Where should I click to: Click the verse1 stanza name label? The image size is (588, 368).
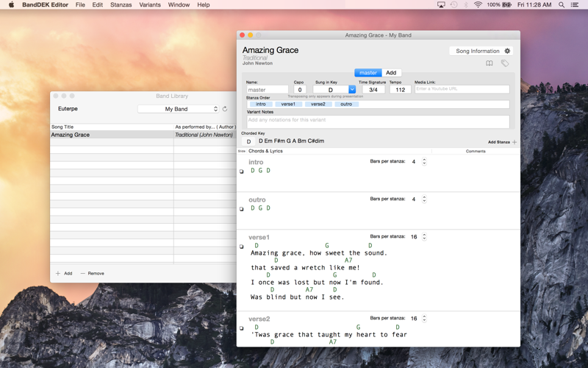[259, 237]
